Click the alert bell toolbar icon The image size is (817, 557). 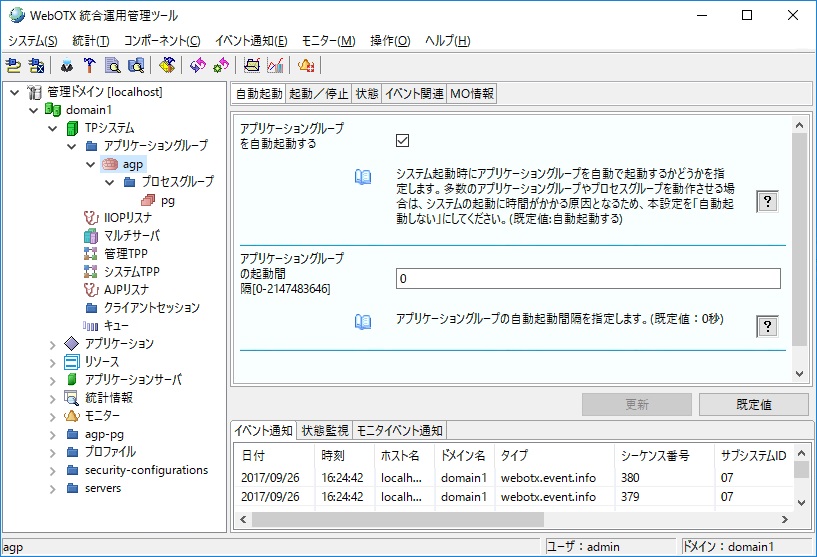tap(306, 66)
